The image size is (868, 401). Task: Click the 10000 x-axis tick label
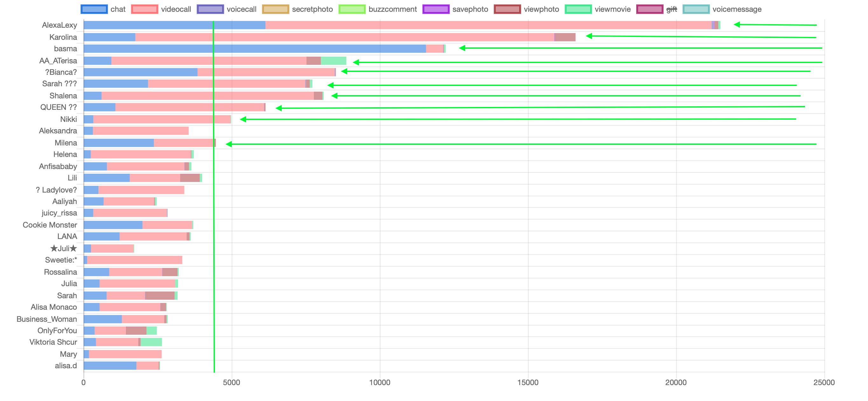(380, 383)
